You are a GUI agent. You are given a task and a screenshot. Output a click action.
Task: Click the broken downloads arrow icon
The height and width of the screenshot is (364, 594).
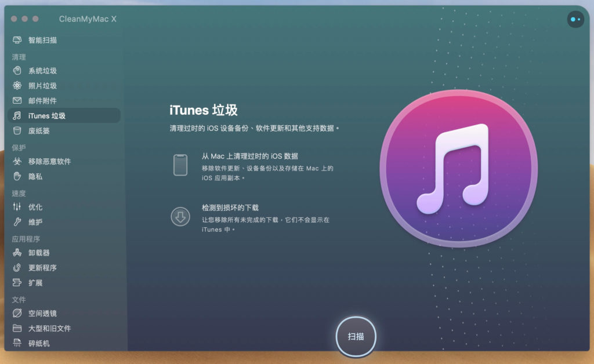[x=180, y=216]
